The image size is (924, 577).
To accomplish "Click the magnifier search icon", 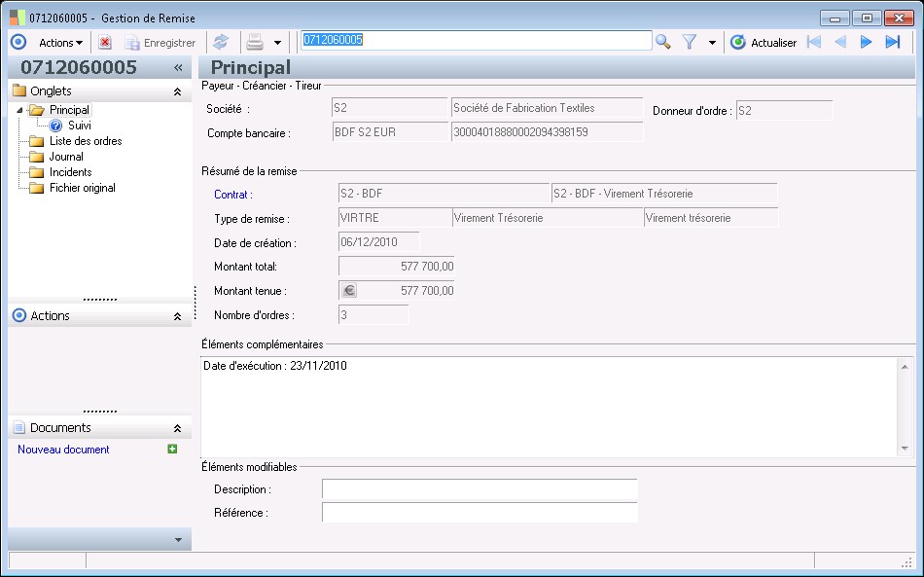I will [x=663, y=42].
